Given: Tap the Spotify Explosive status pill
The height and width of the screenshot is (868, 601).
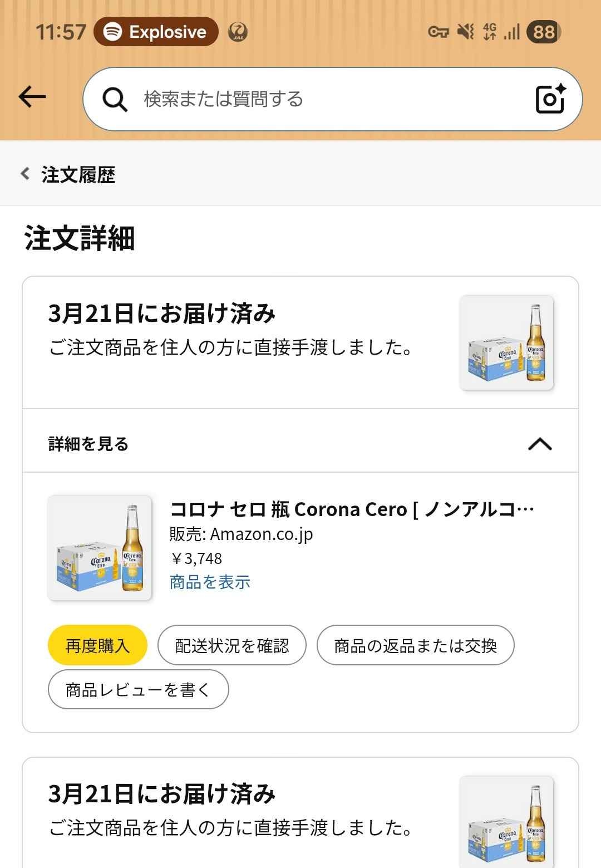Looking at the screenshot, I should coord(156,32).
